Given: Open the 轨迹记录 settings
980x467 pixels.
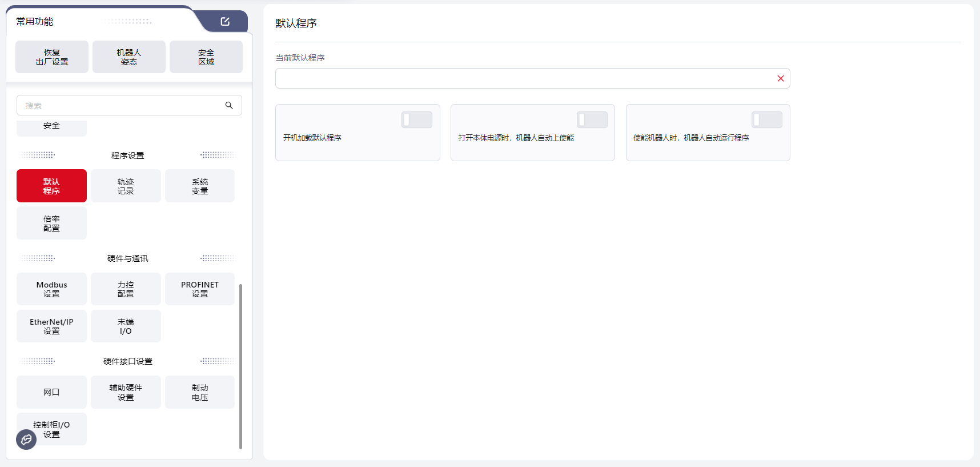Looking at the screenshot, I should (x=126, y=186).
